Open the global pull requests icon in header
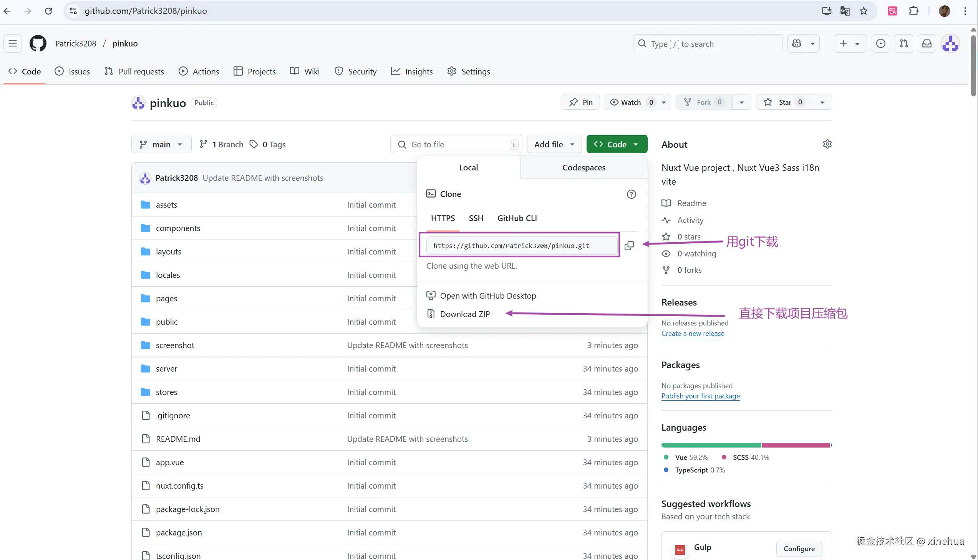The height and width of the screenshot is (560, 978). tap(904, 43)
